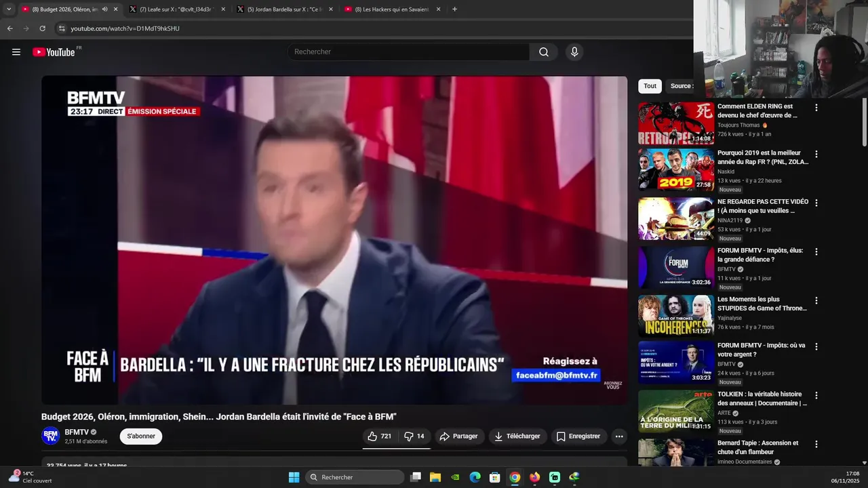Screen dimensions: 868x488
Task: Open the weather widget showing 14°C
Action: (x=31, y=477)
